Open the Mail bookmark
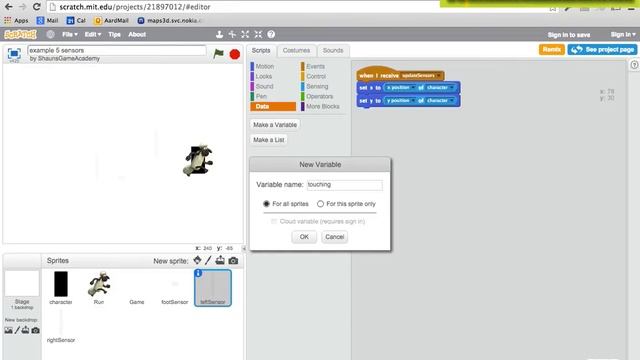 click(x=47, y=20)
